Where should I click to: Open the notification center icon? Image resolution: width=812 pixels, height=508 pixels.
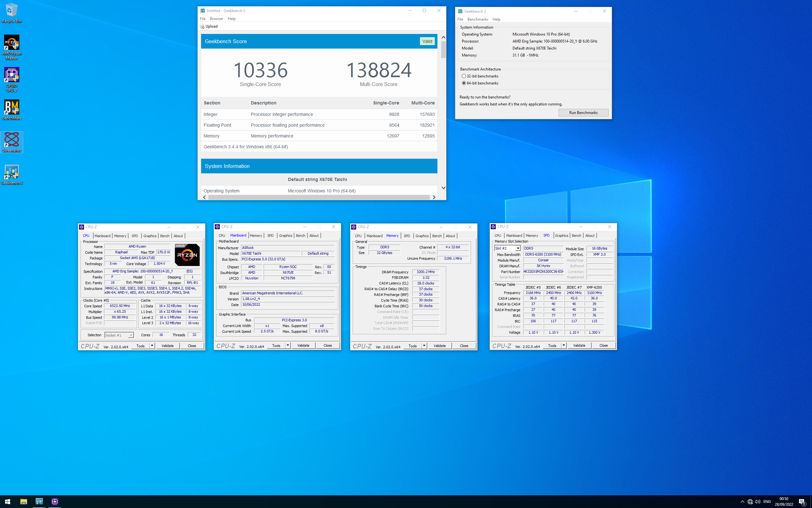pos(802,502)
